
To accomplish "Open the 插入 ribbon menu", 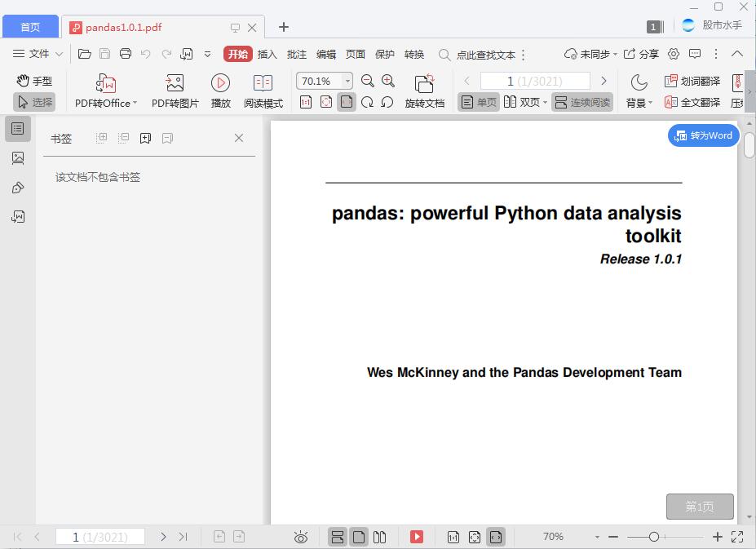I will (x=269, y=54).
